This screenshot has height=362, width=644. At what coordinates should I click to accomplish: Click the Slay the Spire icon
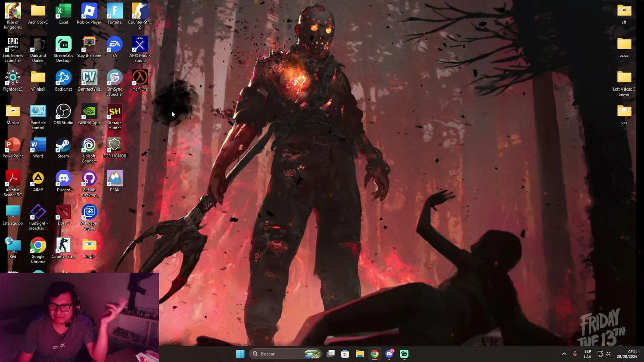click(x=89, y=47)
